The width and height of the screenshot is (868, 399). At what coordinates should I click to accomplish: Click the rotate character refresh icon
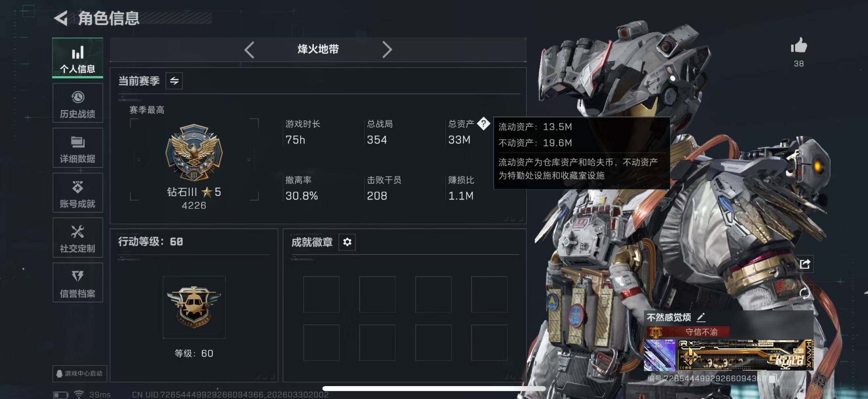click(805, 293)
